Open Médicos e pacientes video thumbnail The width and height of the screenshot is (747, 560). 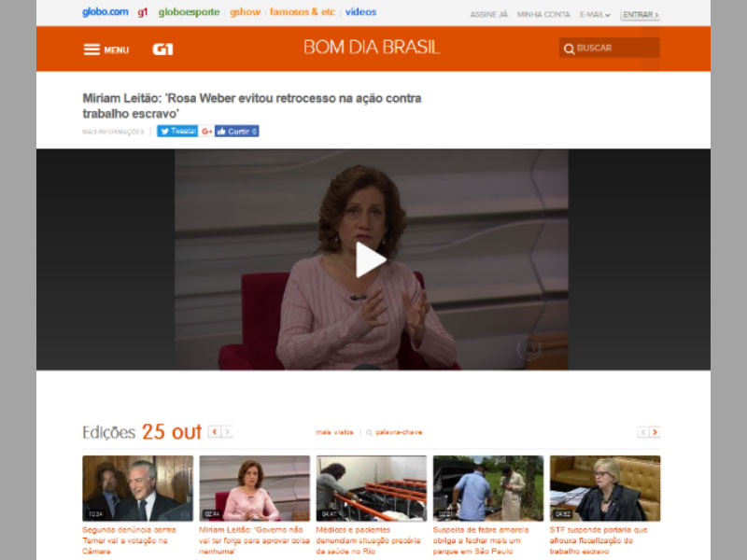pos(371,488)
